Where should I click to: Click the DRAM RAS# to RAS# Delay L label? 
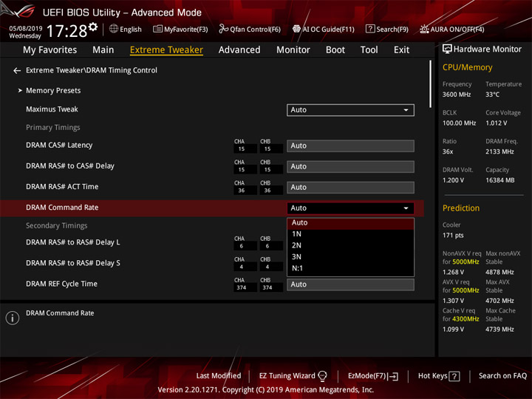pos(73,242)
